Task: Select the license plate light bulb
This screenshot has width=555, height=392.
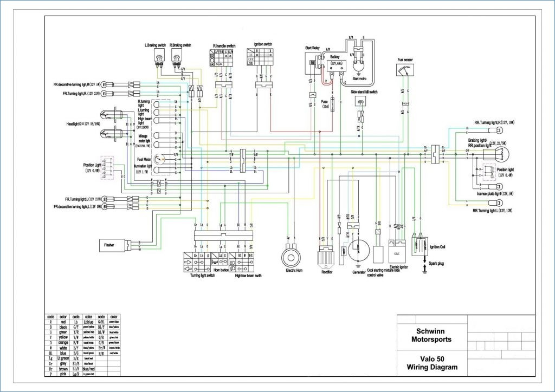Action: tap(496, 186)
